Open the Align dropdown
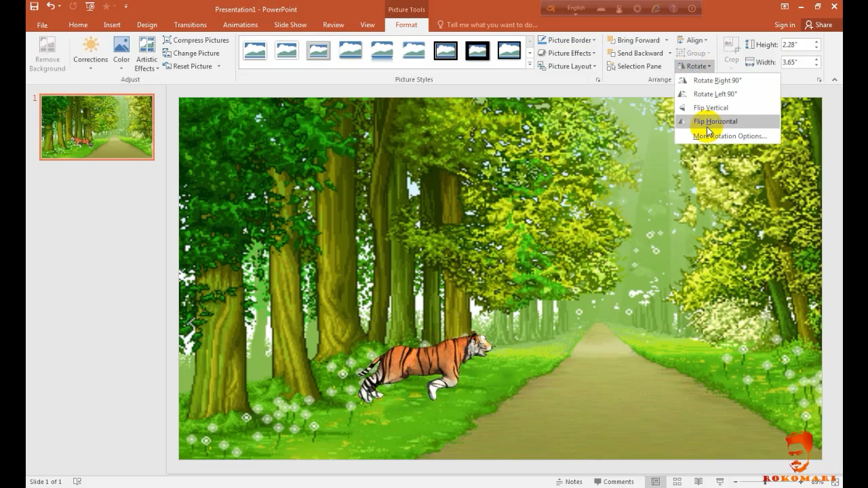868x488 pixels. click(x=692, y=40)
